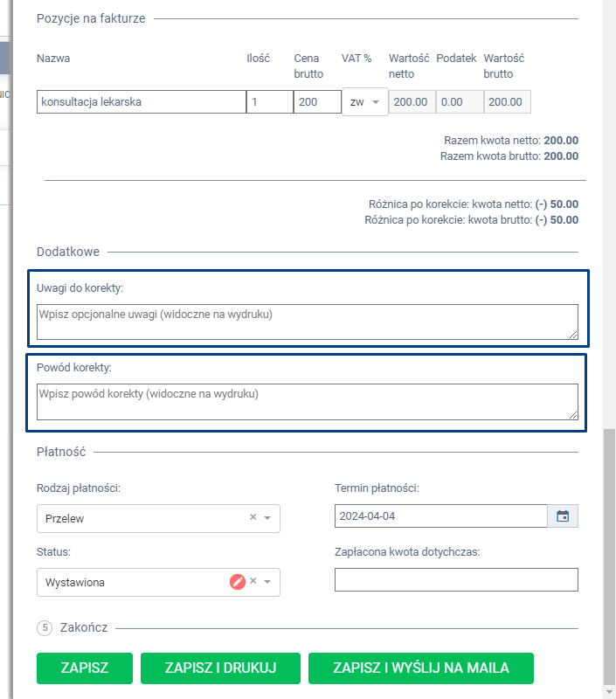Click the Termin płatności date field
Screen dimensions: 616x699
[x=440, y=516]
